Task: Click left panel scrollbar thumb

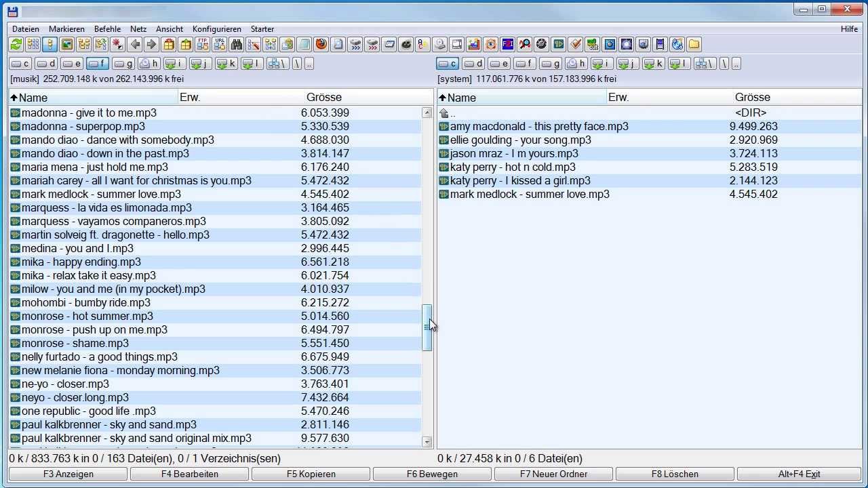Action: [427, 328]
